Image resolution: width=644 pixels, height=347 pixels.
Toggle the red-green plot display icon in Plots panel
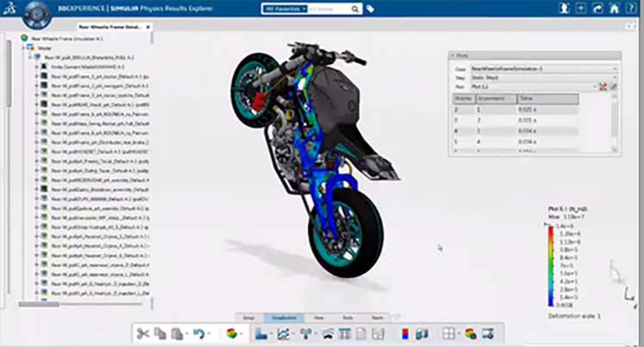point(603,86)
